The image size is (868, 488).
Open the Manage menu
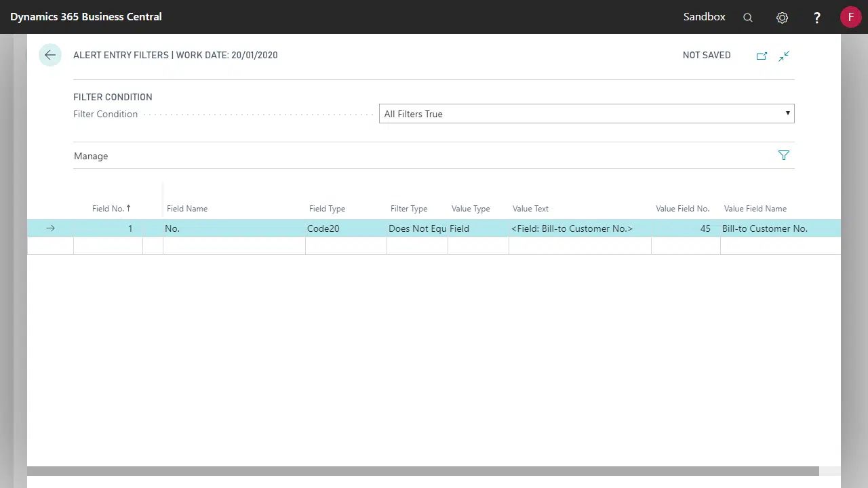91,156
